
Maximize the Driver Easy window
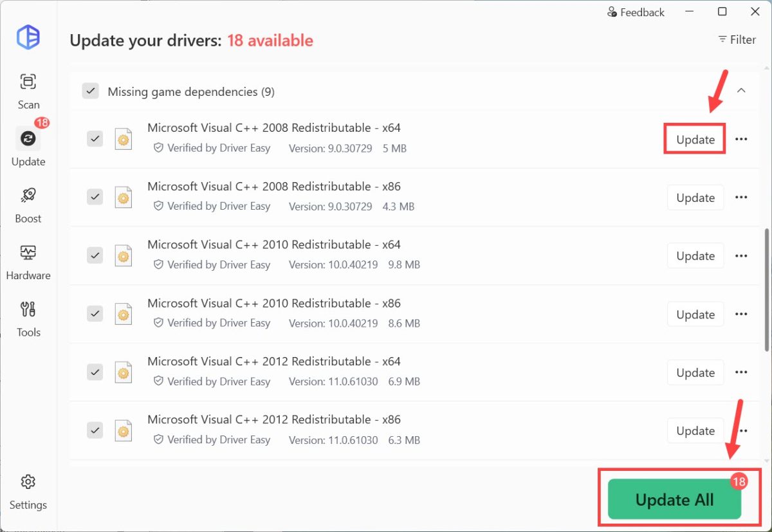[x=722, y=12]
